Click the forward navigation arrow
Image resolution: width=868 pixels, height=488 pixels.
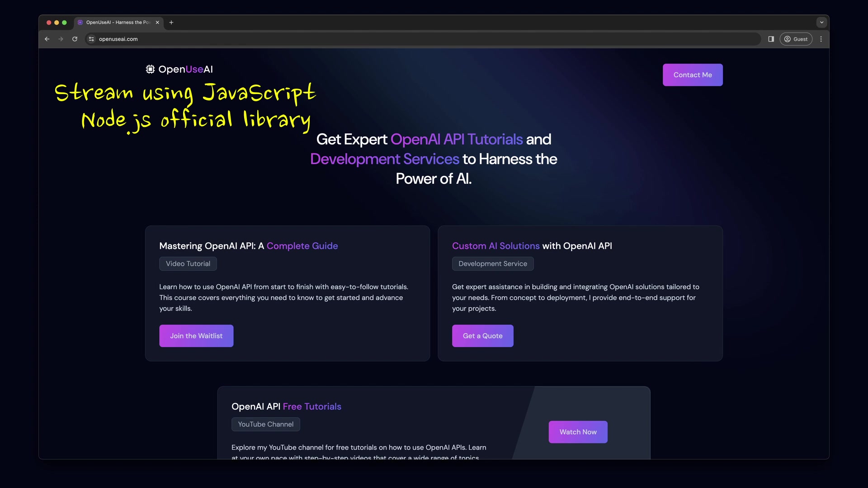pos(61,39)
